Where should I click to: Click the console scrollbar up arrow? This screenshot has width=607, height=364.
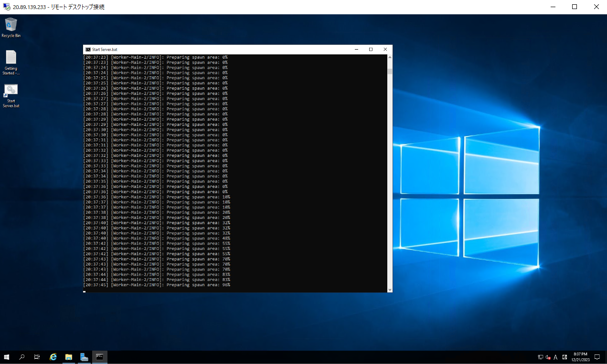pos(390,57)
